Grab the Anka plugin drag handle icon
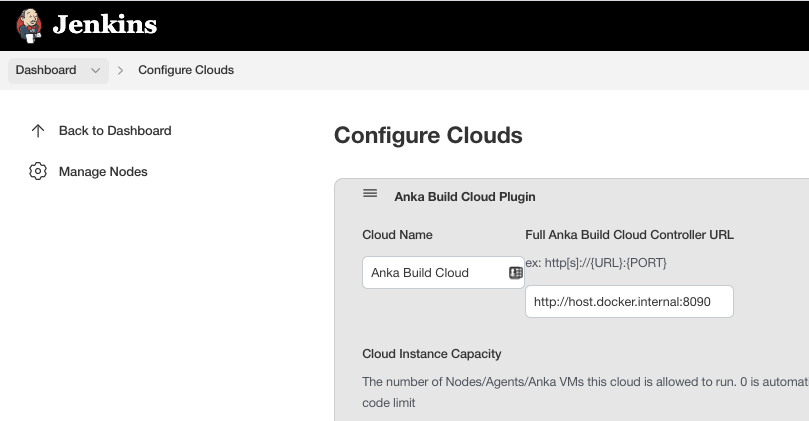Viewport: 809px width, 421px height. (x=370, y=194)
